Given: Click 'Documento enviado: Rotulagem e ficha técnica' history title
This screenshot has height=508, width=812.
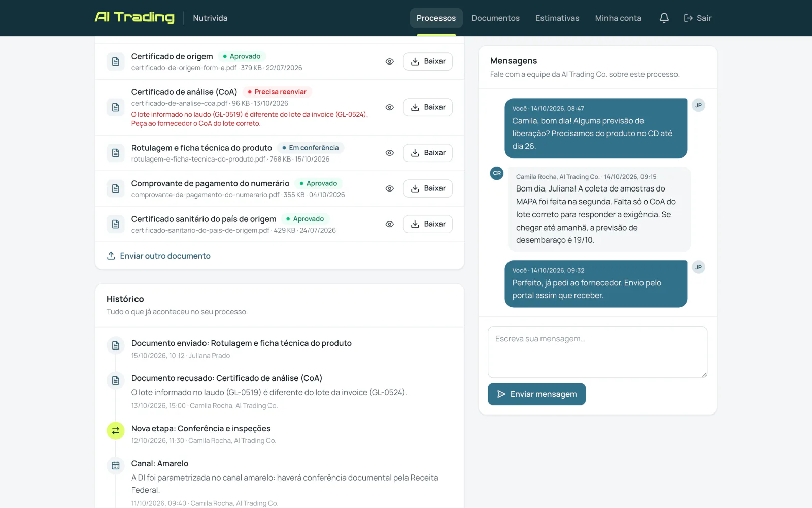Looking at the screenshot, I should [x=242, y=343].
